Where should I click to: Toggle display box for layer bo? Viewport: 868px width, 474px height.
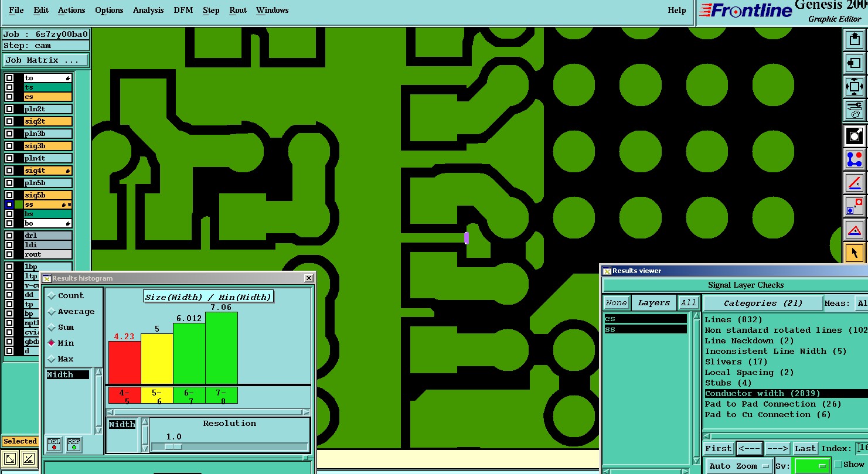9,223
